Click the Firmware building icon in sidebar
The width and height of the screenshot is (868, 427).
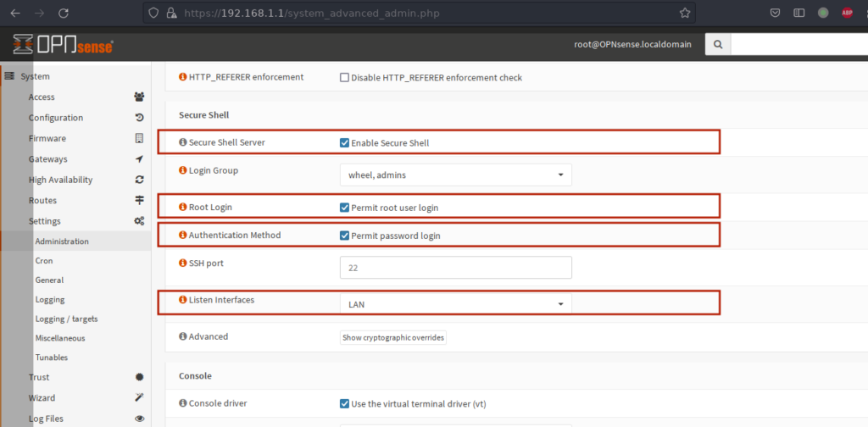pyautogui.click(x=140, y=138)
